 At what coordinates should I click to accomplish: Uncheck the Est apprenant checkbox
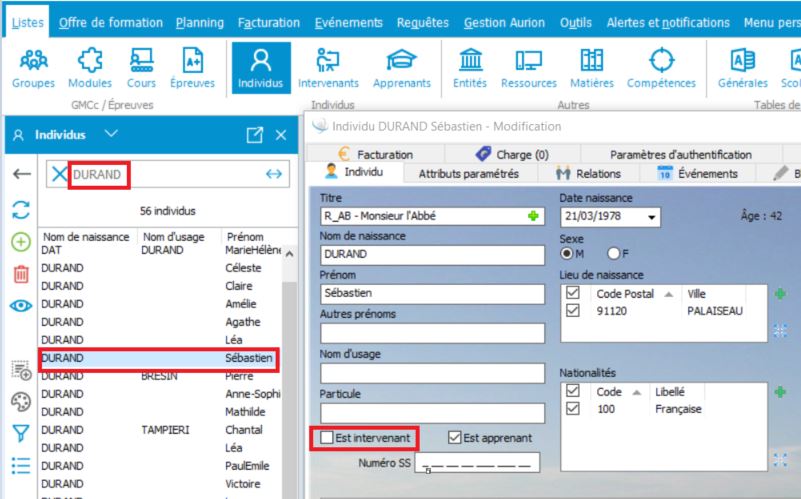456,437
